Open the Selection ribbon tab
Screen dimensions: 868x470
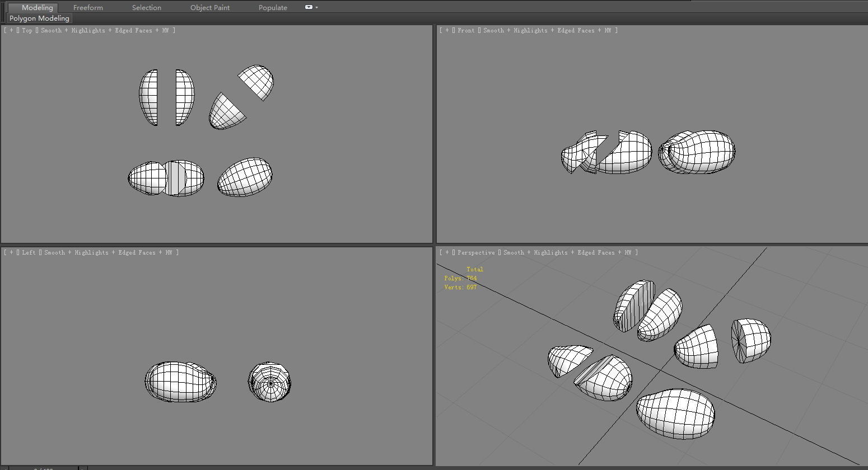click(147, 7)
